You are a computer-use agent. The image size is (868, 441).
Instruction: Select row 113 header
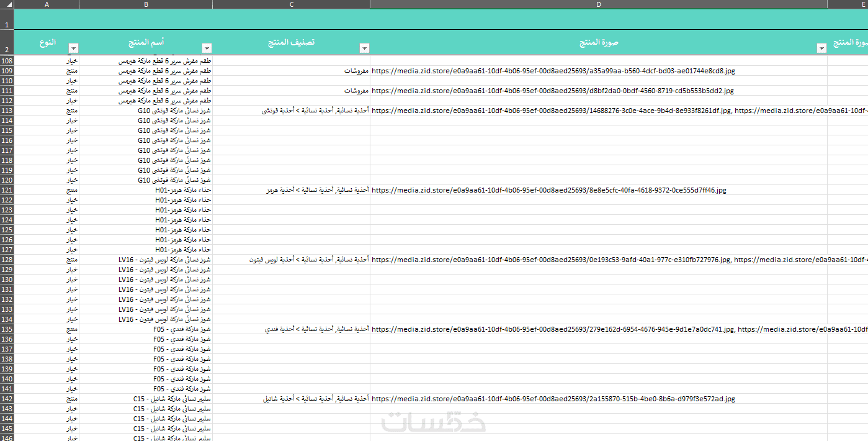pyautogui.click(x=7, y=111)
